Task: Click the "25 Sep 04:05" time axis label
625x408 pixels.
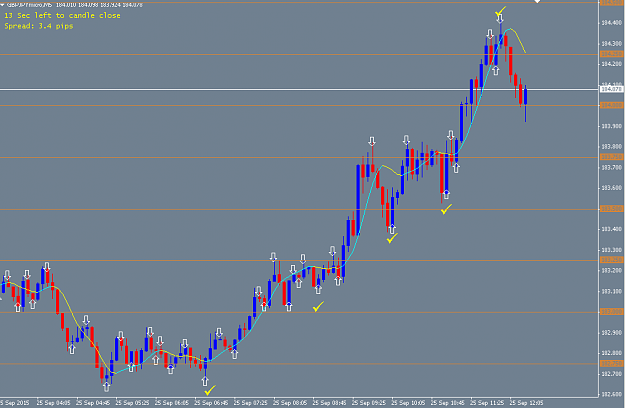Action: [53, 403]
